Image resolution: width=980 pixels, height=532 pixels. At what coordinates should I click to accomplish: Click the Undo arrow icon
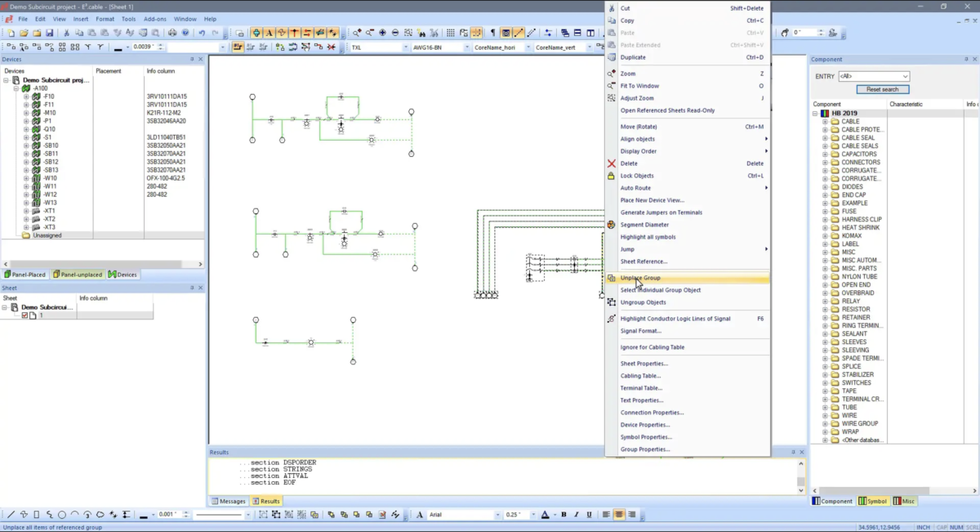tap(202, 33)
